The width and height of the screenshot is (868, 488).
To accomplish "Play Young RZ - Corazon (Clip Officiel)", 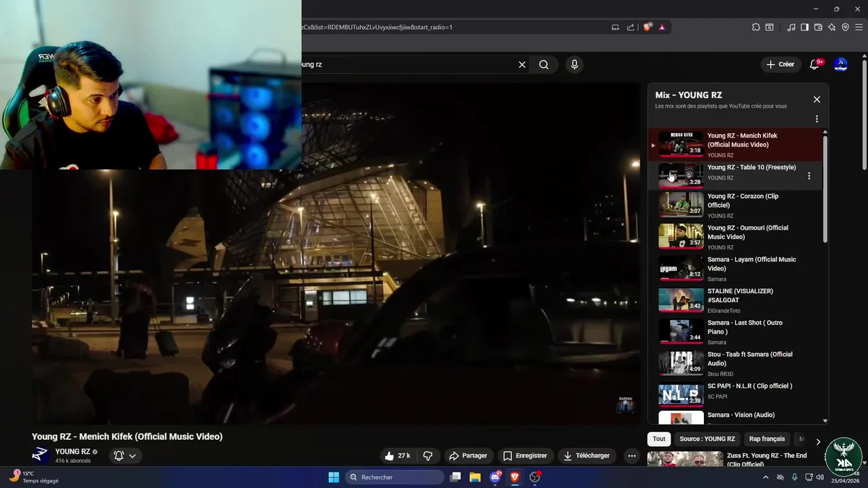I will tap(736, 205).
